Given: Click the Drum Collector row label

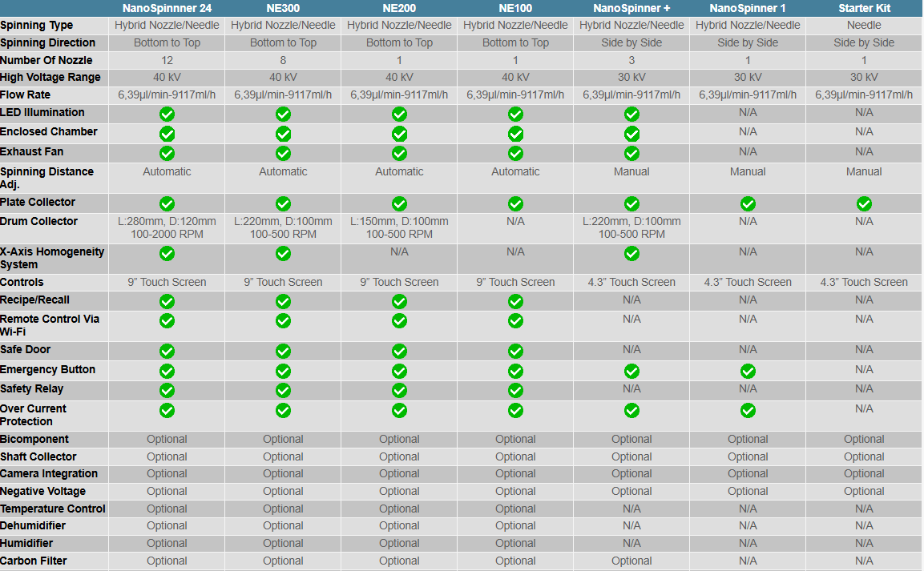Looking at the screenshot, I should click(39, 221).
